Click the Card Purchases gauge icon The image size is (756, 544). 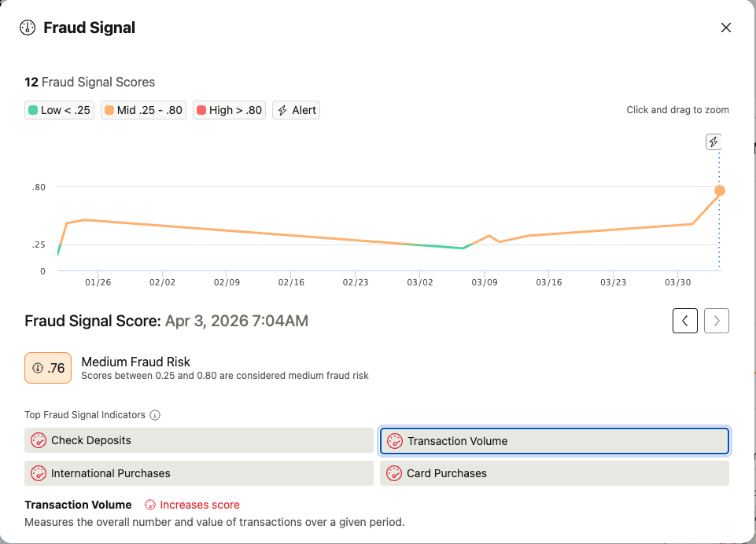pyautogui.click(x=393, y=473)
